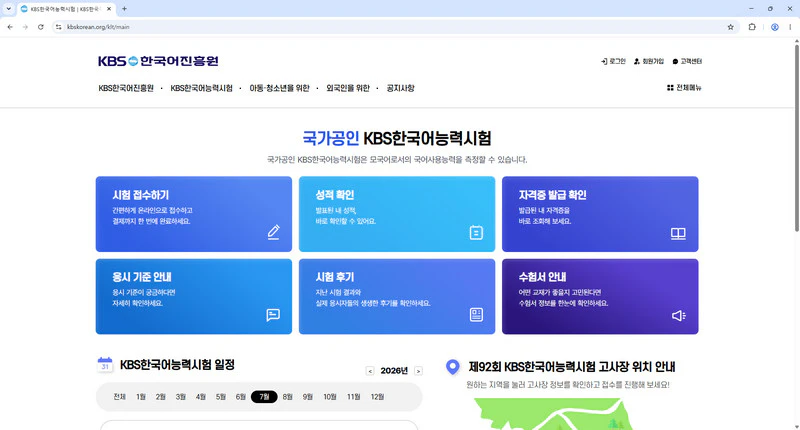
Task: Open the KBS한국어진흥원 navigation menu
Action: (126, 88)
